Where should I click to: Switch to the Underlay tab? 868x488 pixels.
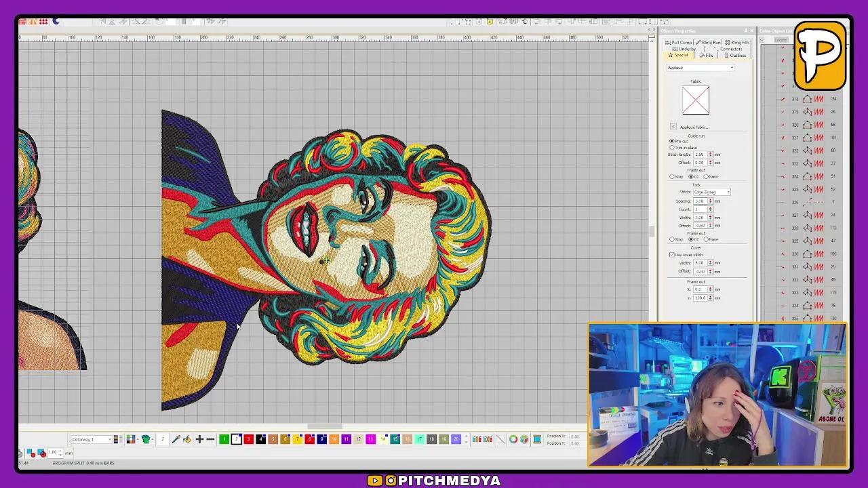pos(684,49)
